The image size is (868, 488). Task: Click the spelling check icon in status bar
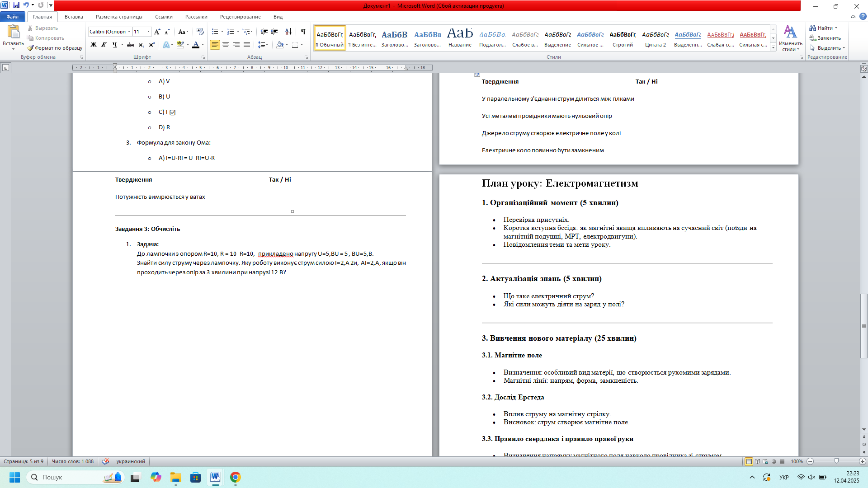click(x=105, y=461)
